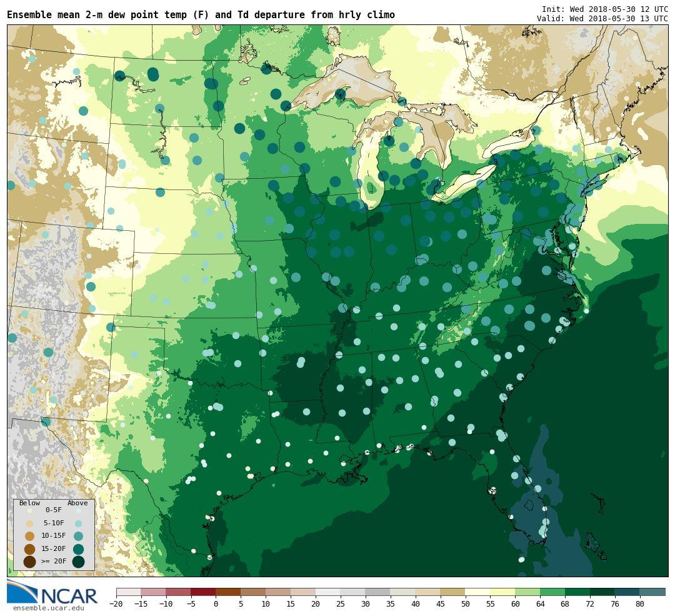Pick the color bar swatch from 35 to 40
Viewport: 675px width, 616px height.
click(403, 592)
